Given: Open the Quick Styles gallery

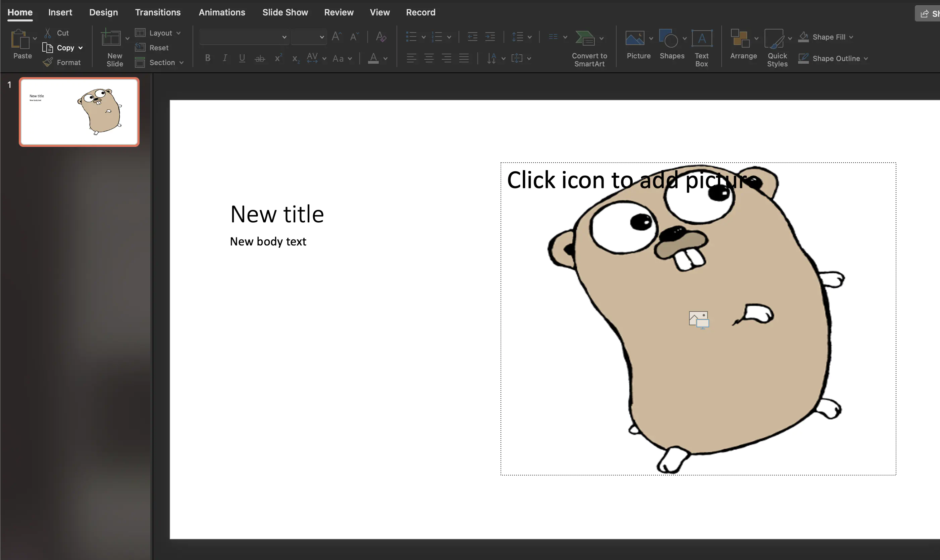Looking at the screenshot, I should click(x=774, y=39).
